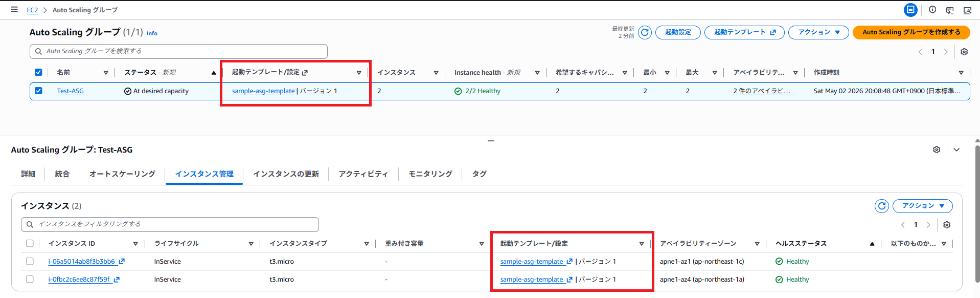Click filter magnifier in instances search

[30, 224]
